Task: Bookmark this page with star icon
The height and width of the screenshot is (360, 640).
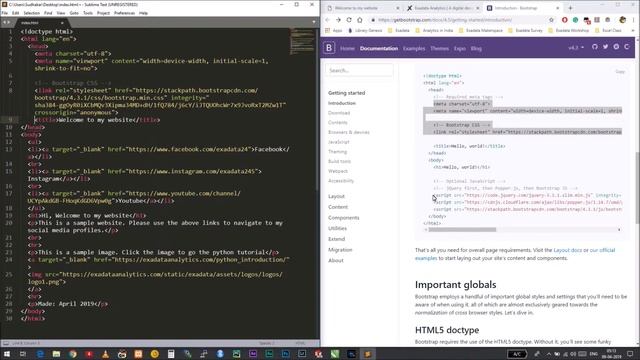Action: point(551,20)
